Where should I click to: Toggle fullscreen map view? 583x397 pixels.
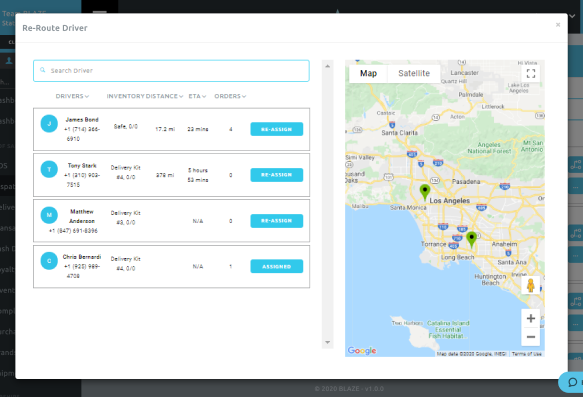pyautogui.click(x=531, y=73)
